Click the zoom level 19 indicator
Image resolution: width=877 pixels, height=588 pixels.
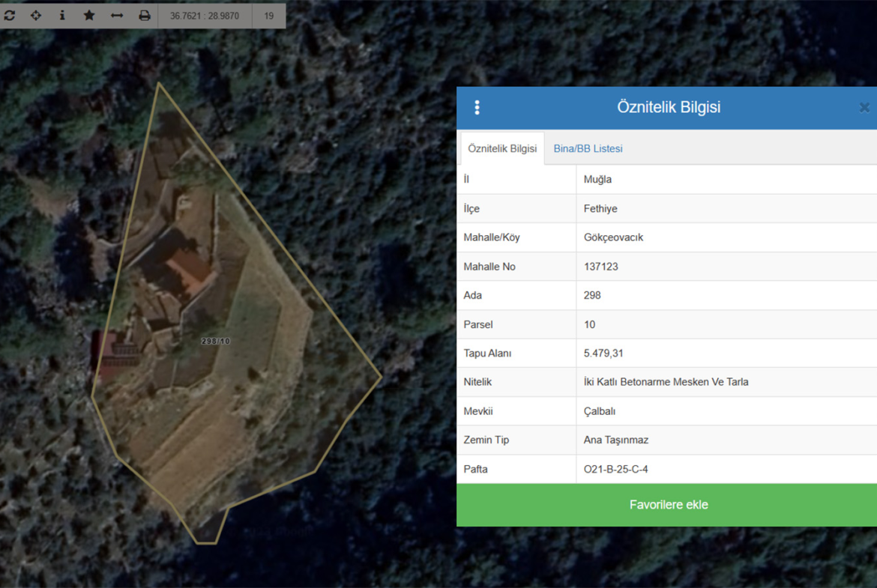[269, 16]
